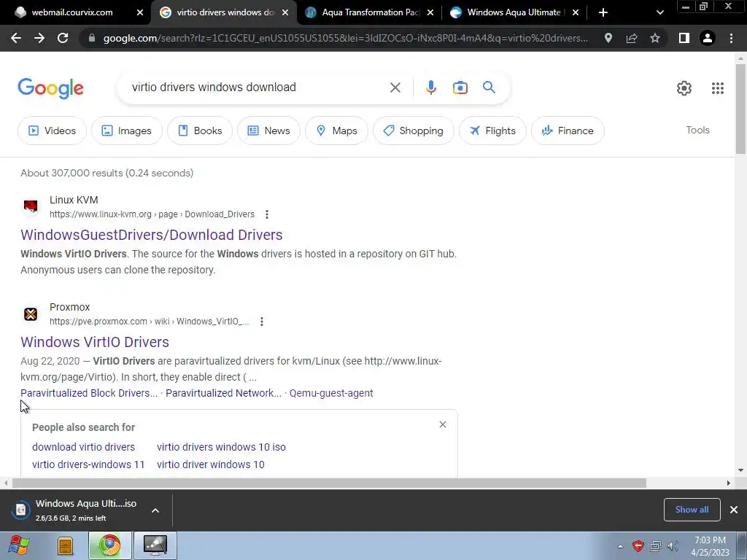Open the file manager taskbar icon

pyautogui.click(x=65, y=545)
